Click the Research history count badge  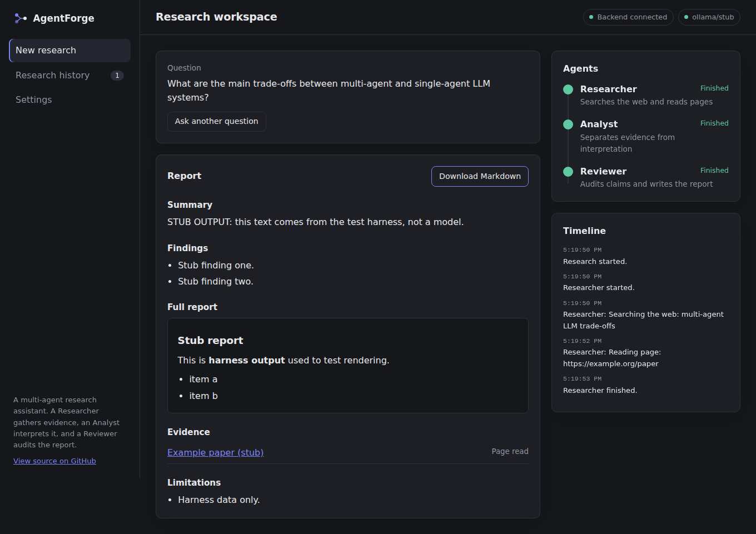point(117,76)
